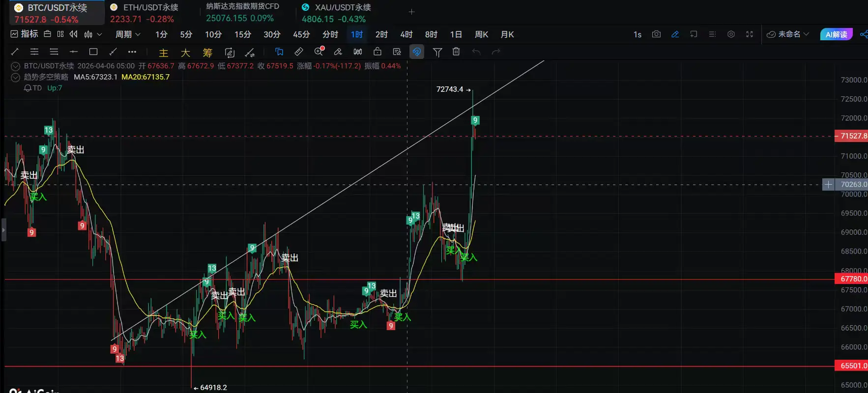Add a new symbol tab with plus

412,12
